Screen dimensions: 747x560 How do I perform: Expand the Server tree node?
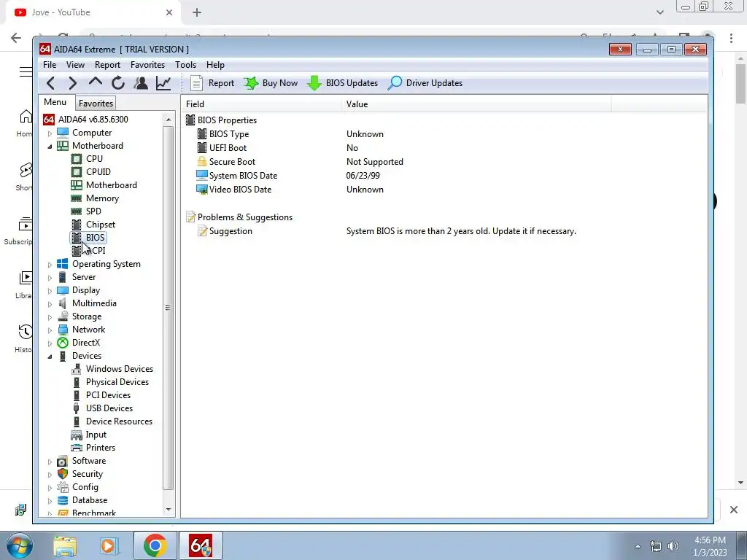click(x=50, y=278)
